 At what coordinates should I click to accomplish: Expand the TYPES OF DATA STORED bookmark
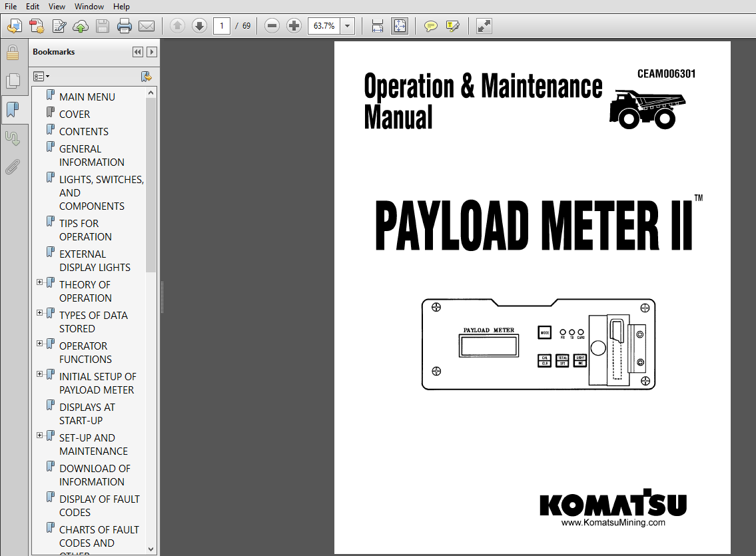(x=39, y=313)
